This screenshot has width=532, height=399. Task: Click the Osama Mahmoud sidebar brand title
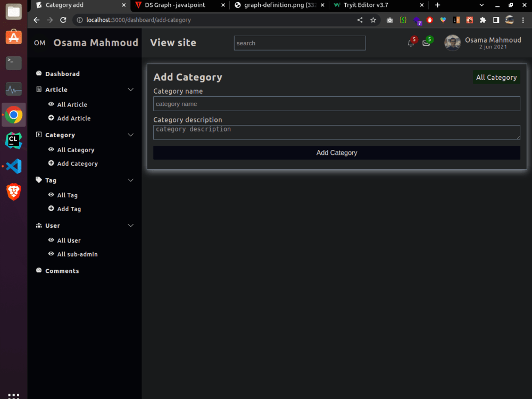tap(96, 43)
